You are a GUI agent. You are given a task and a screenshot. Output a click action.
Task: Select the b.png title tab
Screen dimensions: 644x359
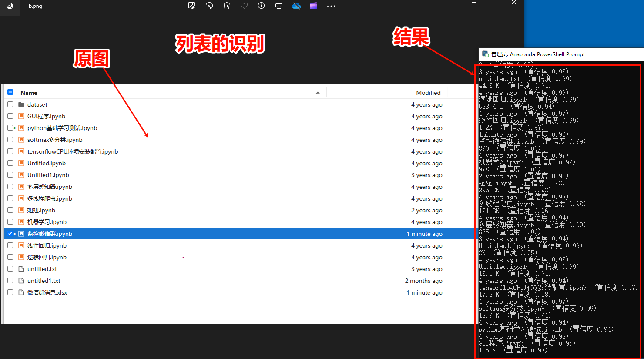coord(35,6)
